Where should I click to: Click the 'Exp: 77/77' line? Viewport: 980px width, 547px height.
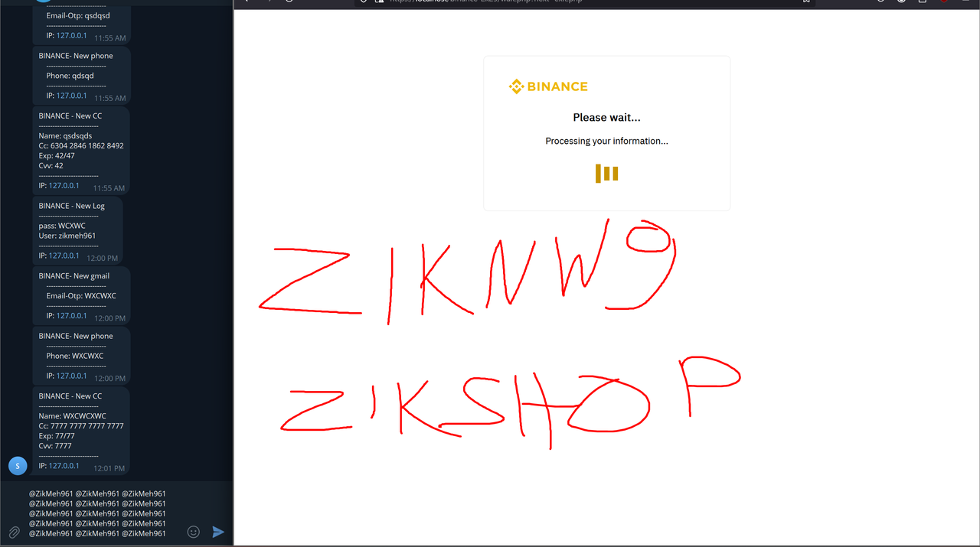pos(57,436)
